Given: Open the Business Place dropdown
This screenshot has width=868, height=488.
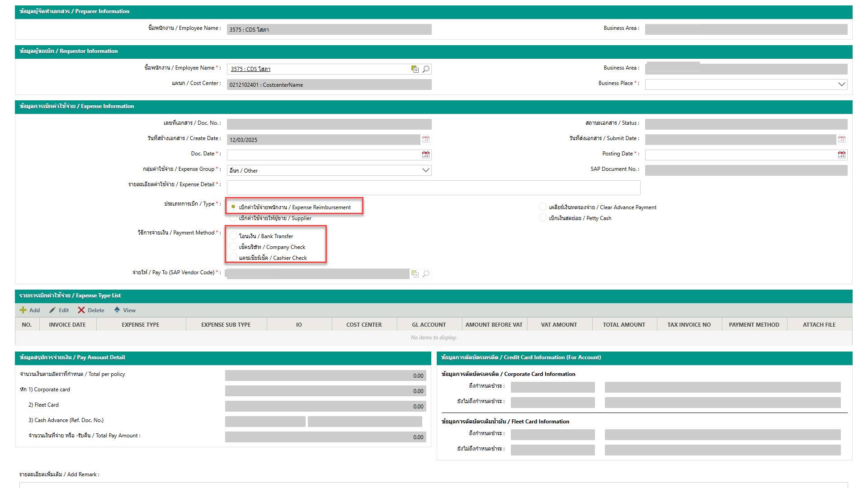Looking at the screenshot, I should pyautogui.click(x=841, y=84).
